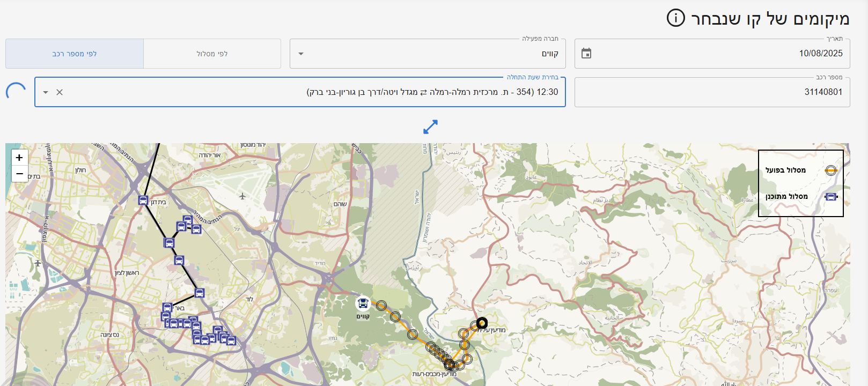Click the route circle closest to the קווים bus

381,306
